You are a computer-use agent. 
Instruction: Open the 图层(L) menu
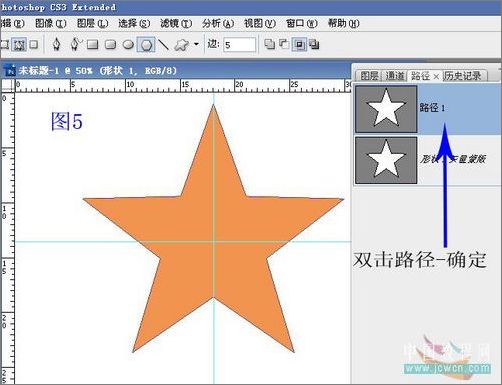(92, 23)
